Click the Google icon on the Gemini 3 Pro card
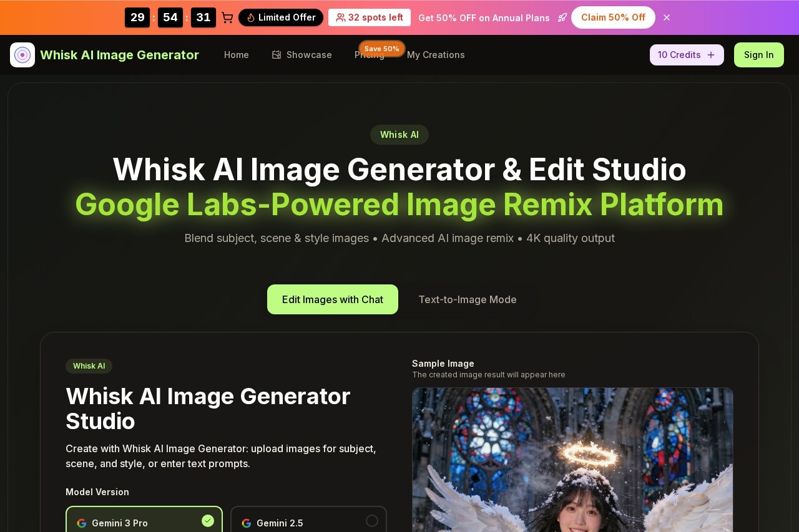799x532 pixels. [x=82, y=523]
